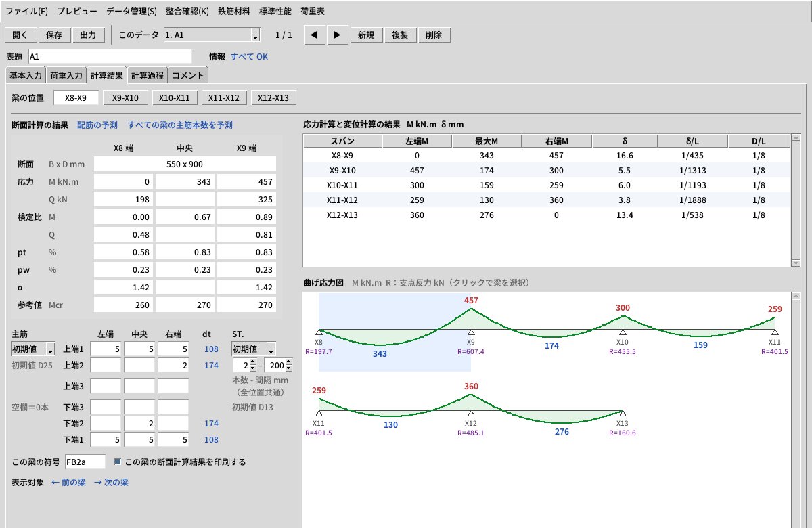Select beam position X9-X10

[125, 98]
